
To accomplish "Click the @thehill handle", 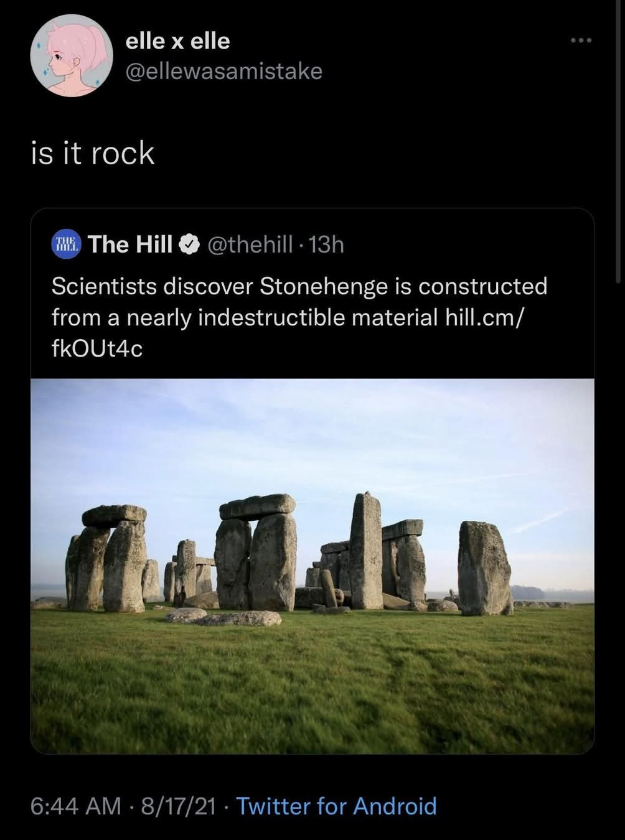I will [249, 245].
